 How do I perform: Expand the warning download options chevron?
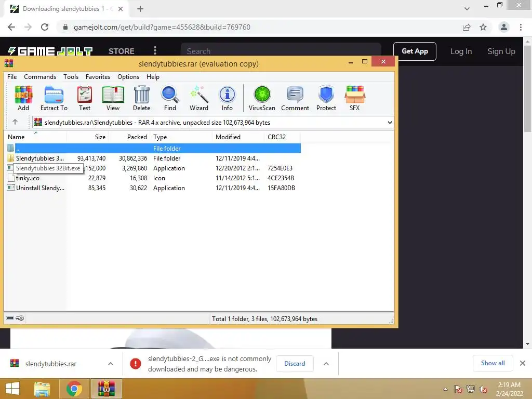tap(326, 364)
